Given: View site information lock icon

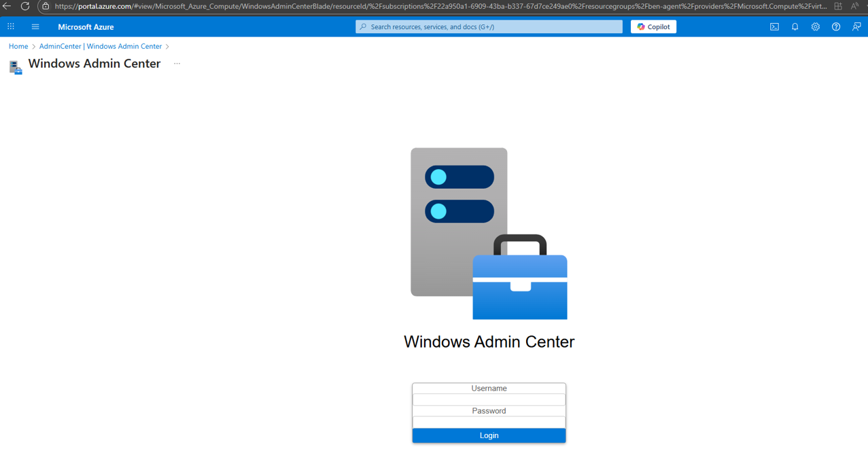Looking at the screenshot, I should click(x=46, y=6).
